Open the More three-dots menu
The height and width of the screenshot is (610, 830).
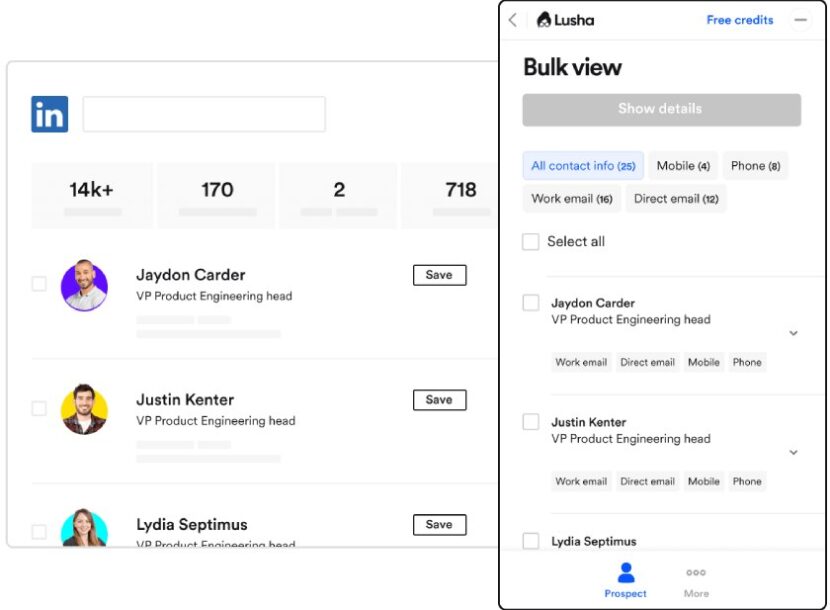[x=696, y=579]
